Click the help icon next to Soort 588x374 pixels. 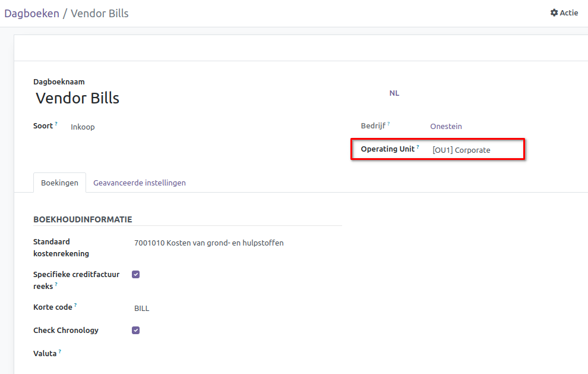click(56, 124)
